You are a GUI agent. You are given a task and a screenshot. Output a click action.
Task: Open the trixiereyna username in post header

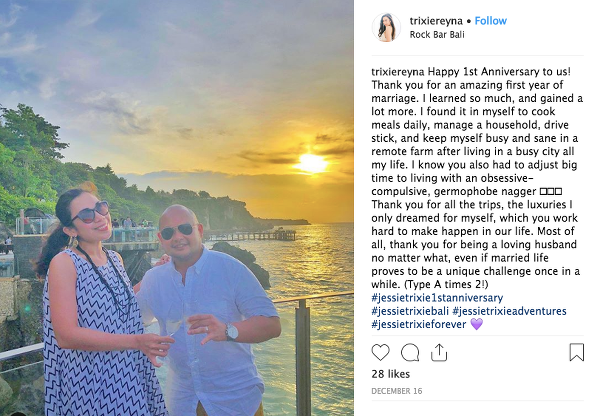coord(436,21)
